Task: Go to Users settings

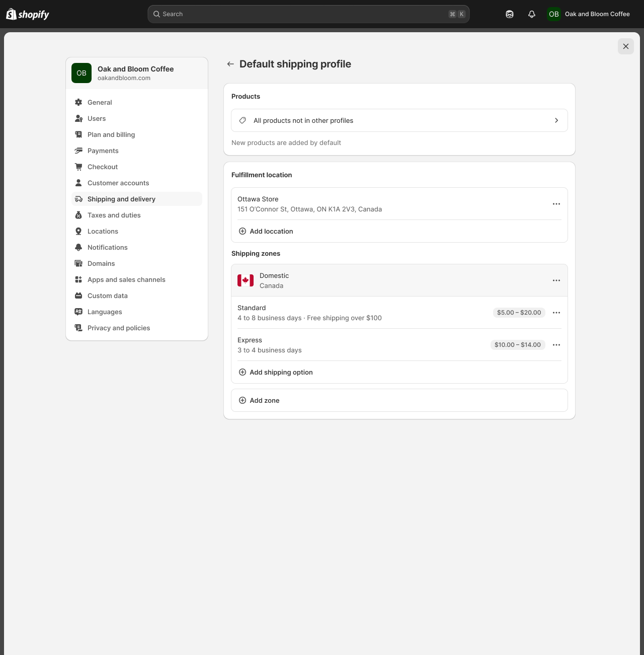Action: (x=137, y=118)
